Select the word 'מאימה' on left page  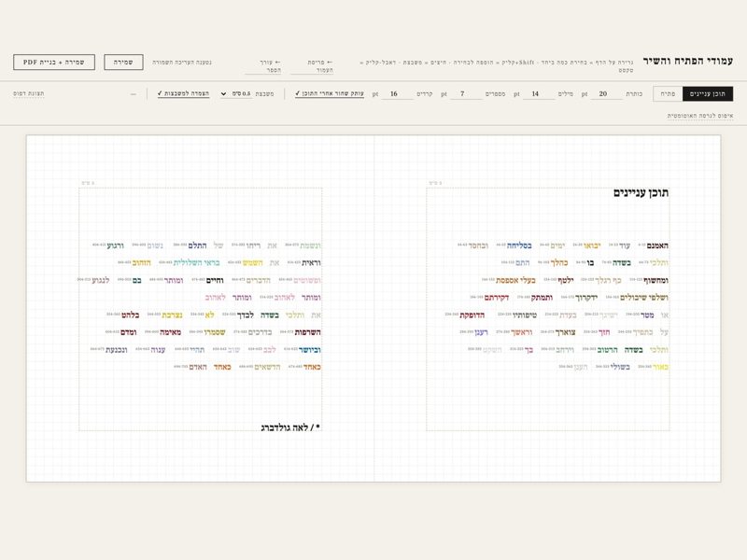tap(170, 332)
